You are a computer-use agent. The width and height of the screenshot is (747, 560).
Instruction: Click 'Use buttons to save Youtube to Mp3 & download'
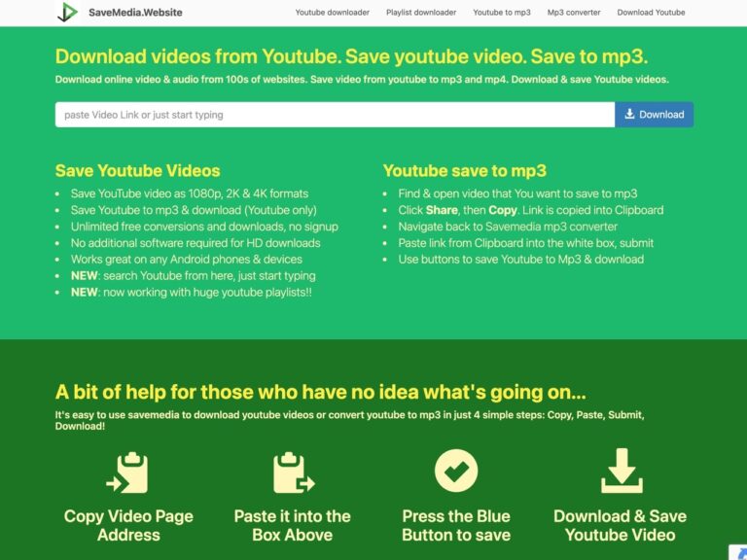(x=521, y=260)
